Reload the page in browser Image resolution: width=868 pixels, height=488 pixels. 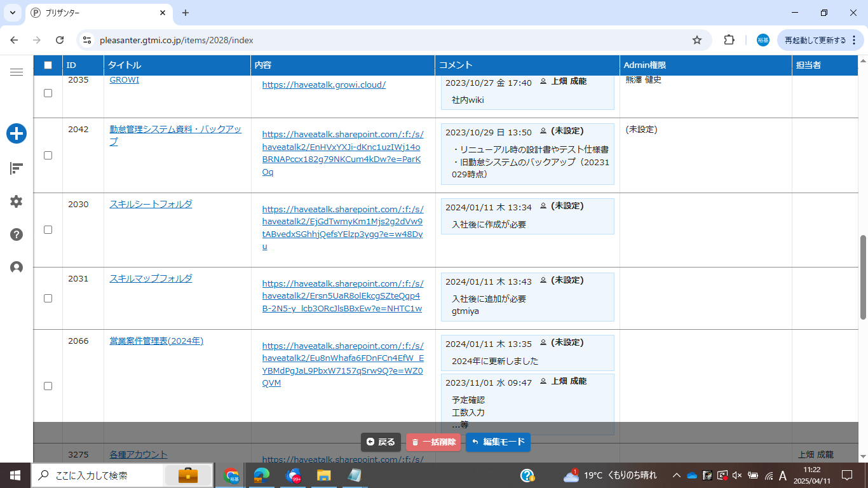[60, 40]
